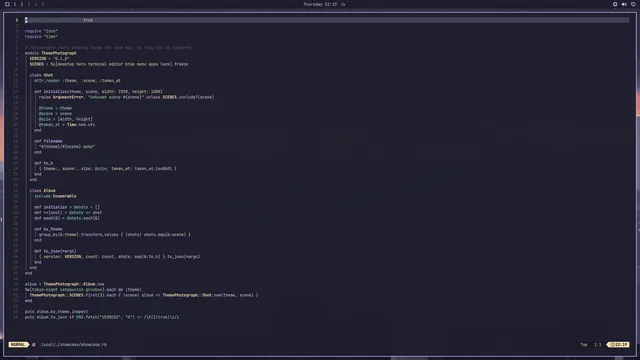Click the puts album.by_theme.inspect line
Viewport: 640px width, 360px height.
[x=56, y=311]
